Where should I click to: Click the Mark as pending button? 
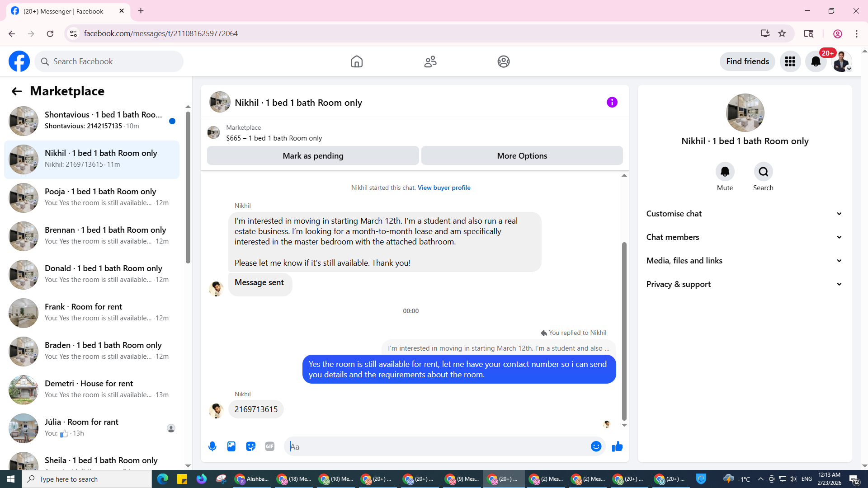[x=313, y=156]
